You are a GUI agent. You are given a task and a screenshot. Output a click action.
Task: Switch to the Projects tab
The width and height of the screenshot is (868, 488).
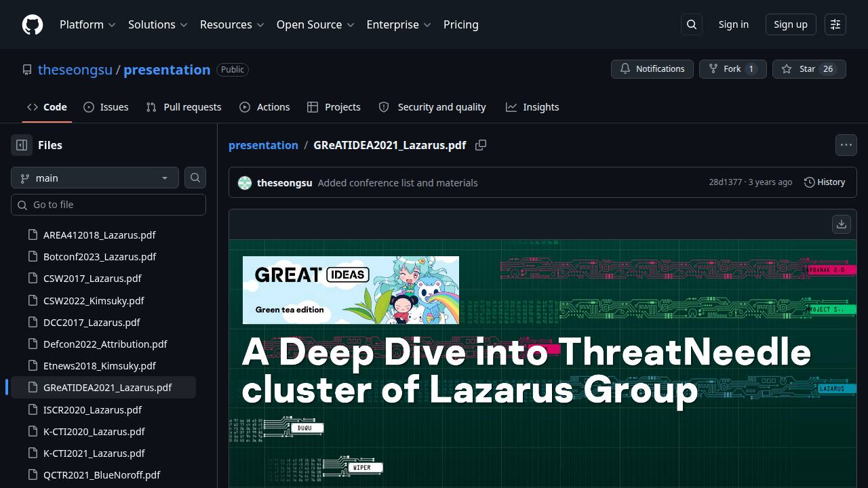click(334, 107)
